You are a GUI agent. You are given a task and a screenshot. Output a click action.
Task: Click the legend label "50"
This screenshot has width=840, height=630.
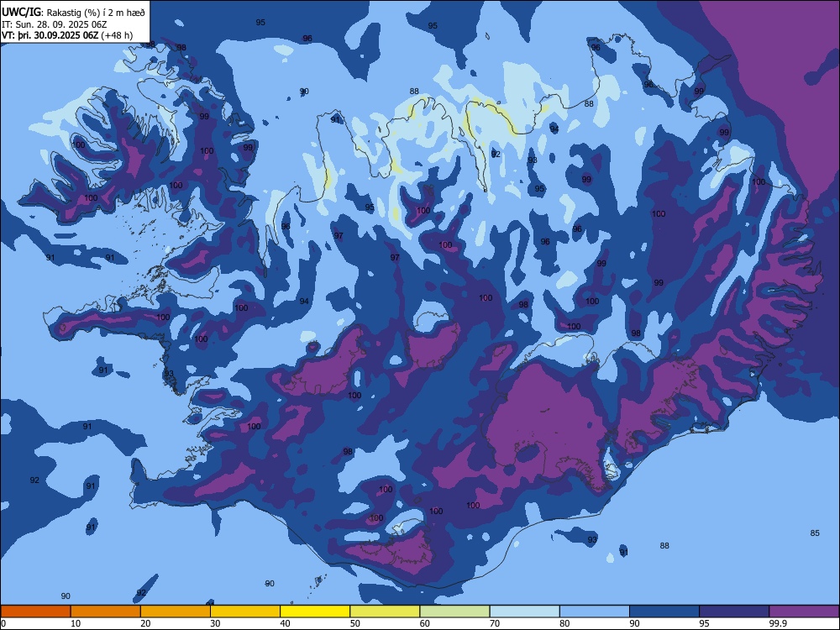point(355,623)
